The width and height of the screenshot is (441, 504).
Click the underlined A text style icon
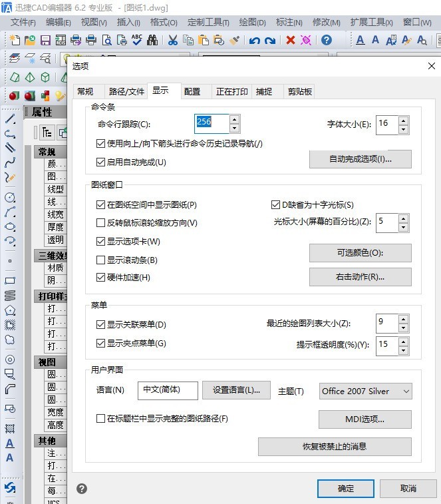[361, 40]
